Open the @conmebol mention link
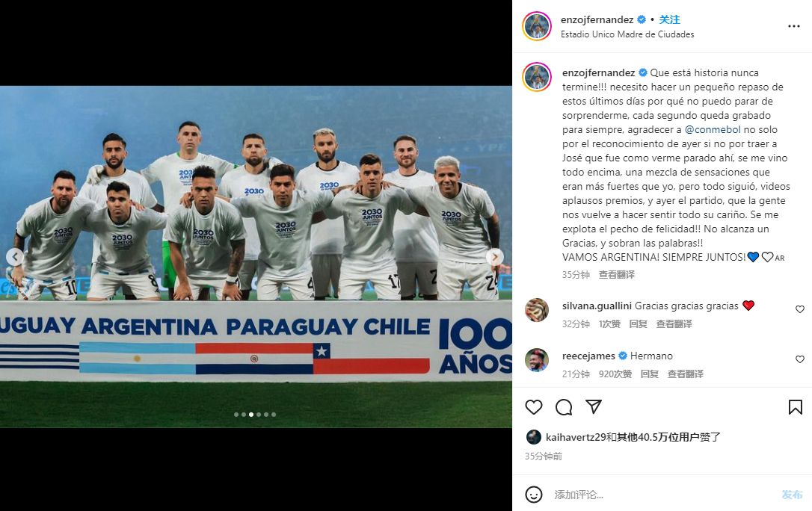Image resolution: width=812 pixels, height=511 pixels. click(x=713, y=130)
